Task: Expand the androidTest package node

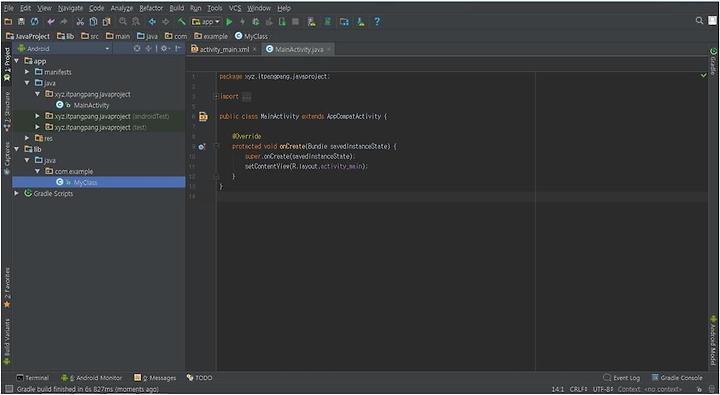Action: (38, 116)
